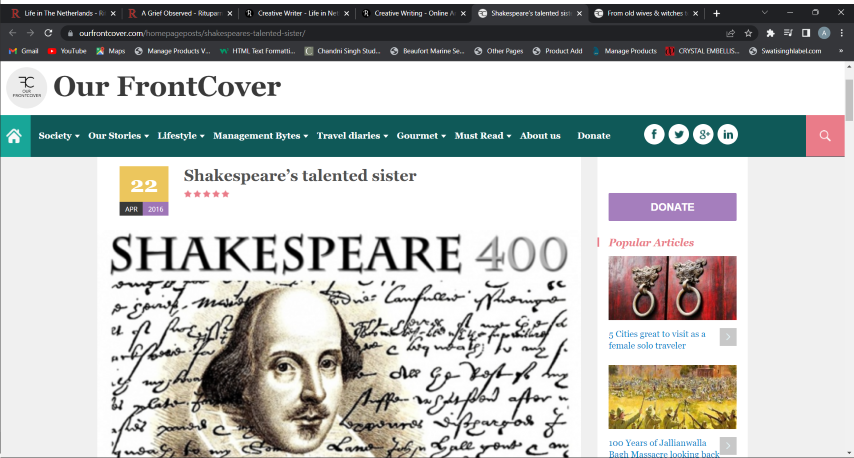Expand the Travel diaries menu
Image resolution: width=854 pixels, height=458 pixels.
tap(352, 136)
